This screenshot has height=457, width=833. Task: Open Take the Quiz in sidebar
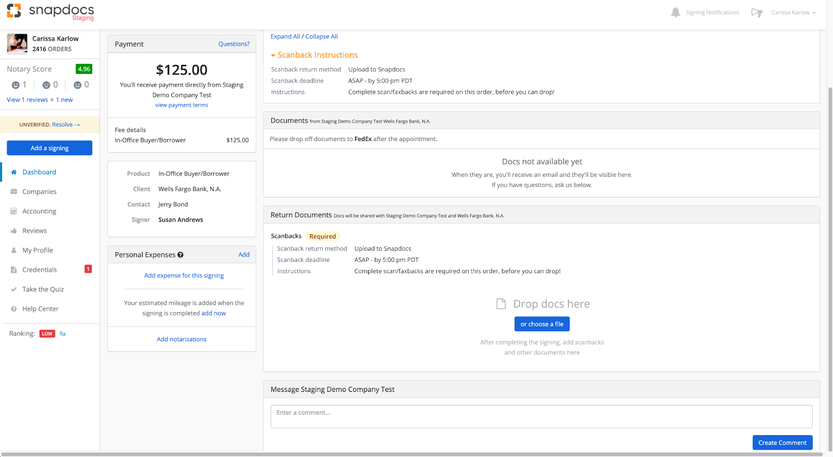coord(43,289)
